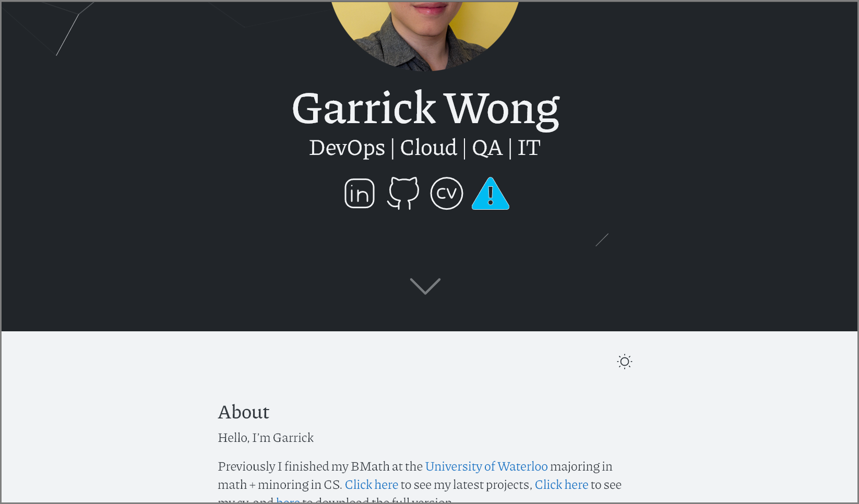The height and width of the screenshot is (504, 859).
Task: Open the LinkedIn profile icon
Action: click(360, 194)
